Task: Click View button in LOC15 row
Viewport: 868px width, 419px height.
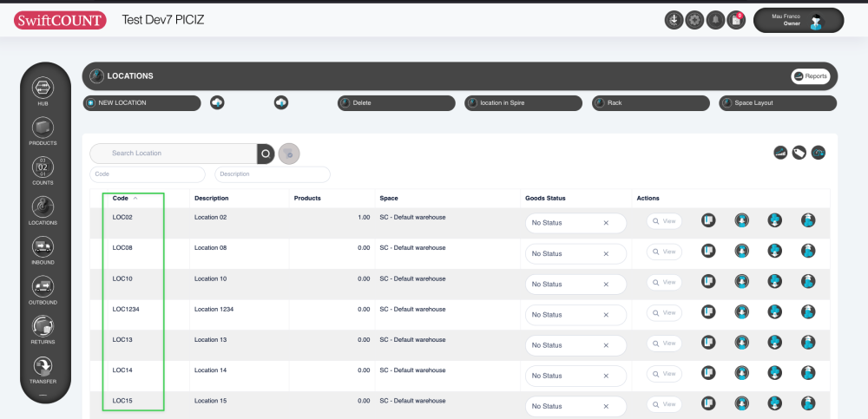Action: tap(664, 404)
